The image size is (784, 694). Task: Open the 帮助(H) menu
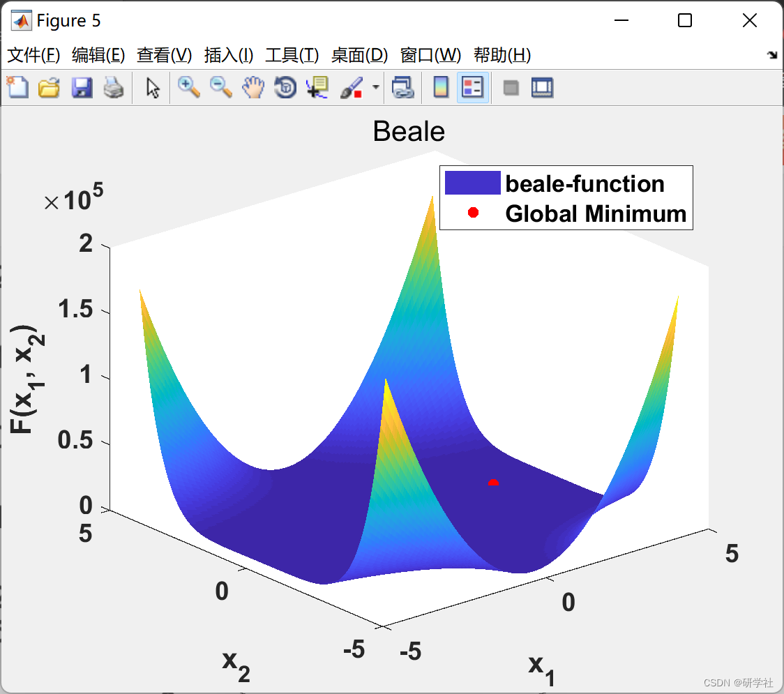[502, 55]
